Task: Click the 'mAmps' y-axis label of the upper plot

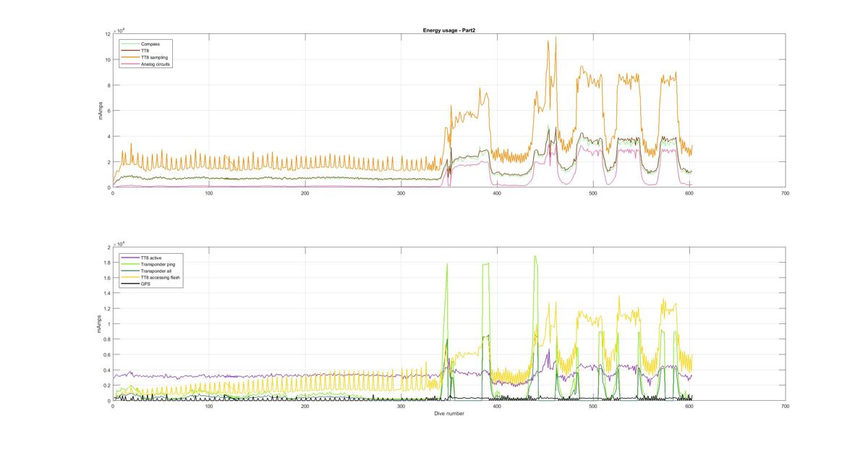Action: (x=102, y=111)
